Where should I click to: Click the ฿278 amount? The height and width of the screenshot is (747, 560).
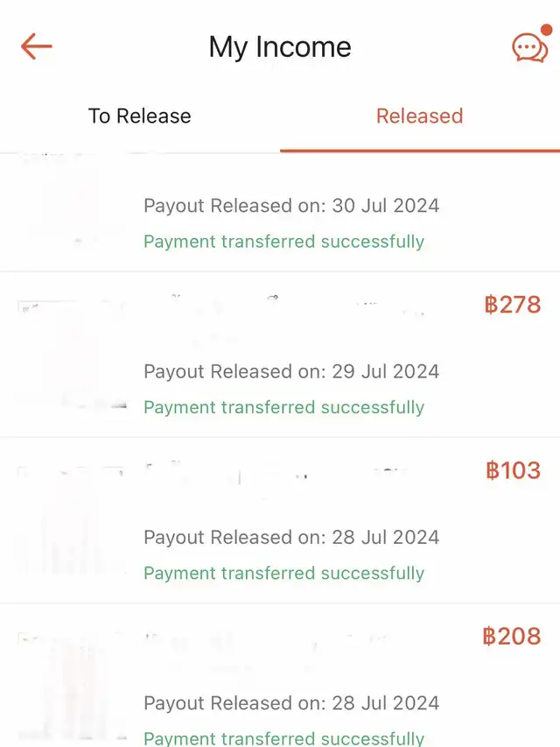[x=512, y=305]
